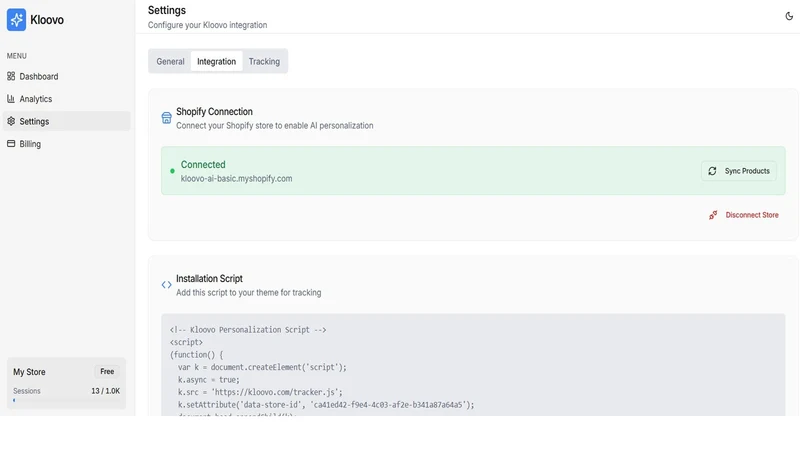The width and height of the screenshot is (800, 450).
Task: Click Disconnect Store link
Action: pyautogui.click(x=752, y=215)
